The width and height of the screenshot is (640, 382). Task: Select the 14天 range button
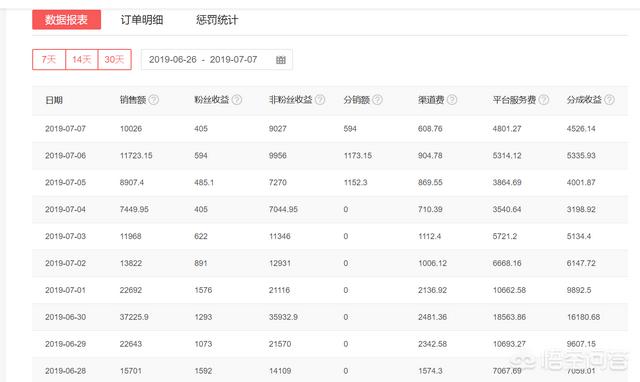pos(82,60)
